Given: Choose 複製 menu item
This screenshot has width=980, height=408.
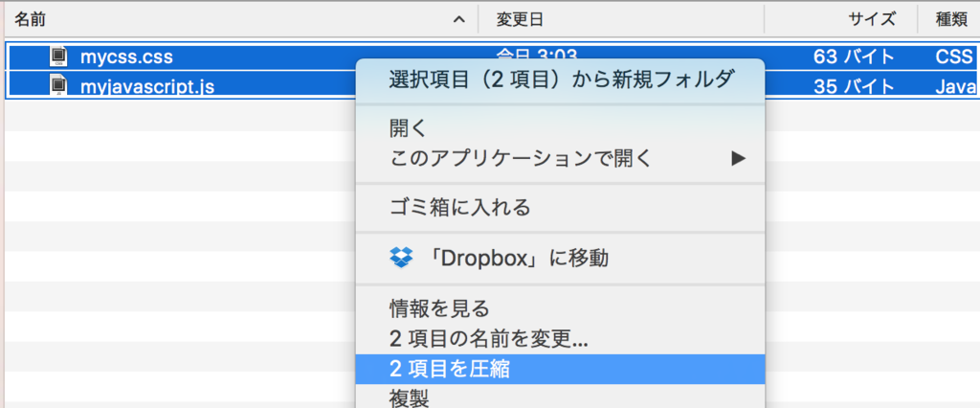Looking at the screenshot, I should click(561, 398).
